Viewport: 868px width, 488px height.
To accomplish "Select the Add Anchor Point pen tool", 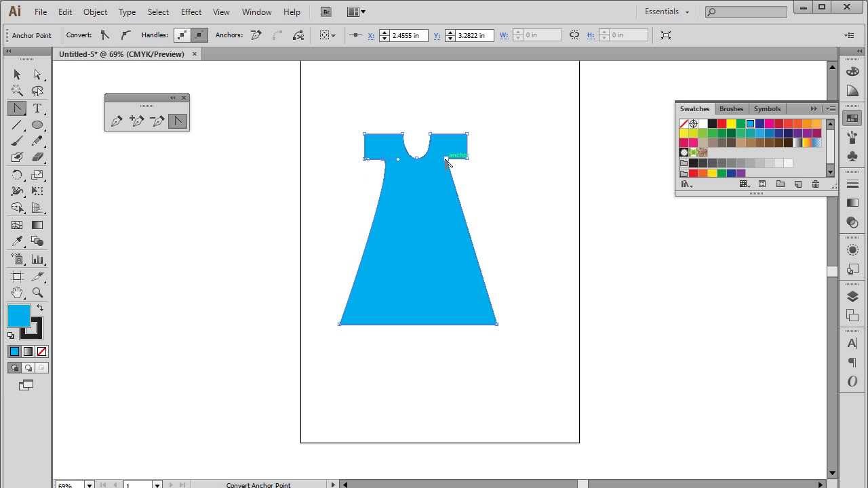I will click(x=137, y=121).
